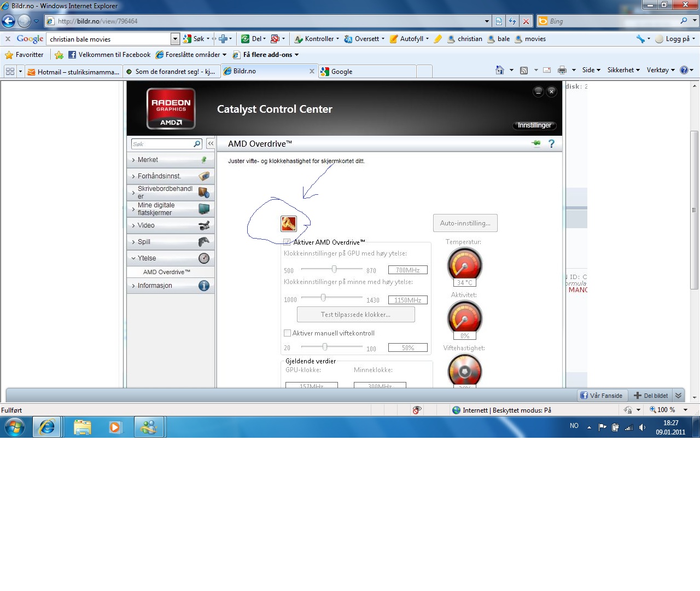Click the Bing search magnifier icon

[x=684, y=21]
